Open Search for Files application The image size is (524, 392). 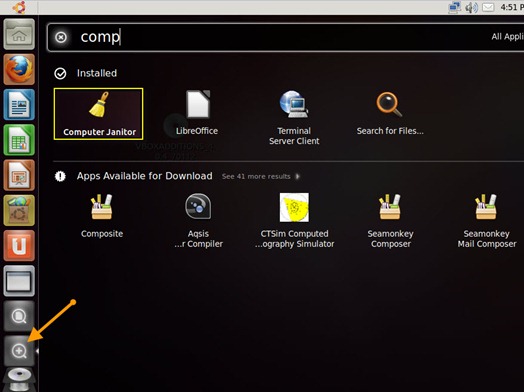pyautogui.click(x=390, y=113)
